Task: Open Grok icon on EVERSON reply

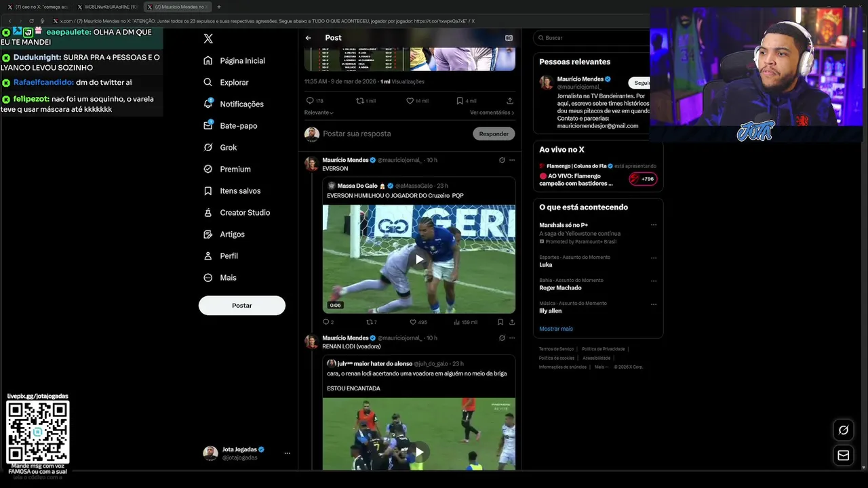Action: point(502,160)
